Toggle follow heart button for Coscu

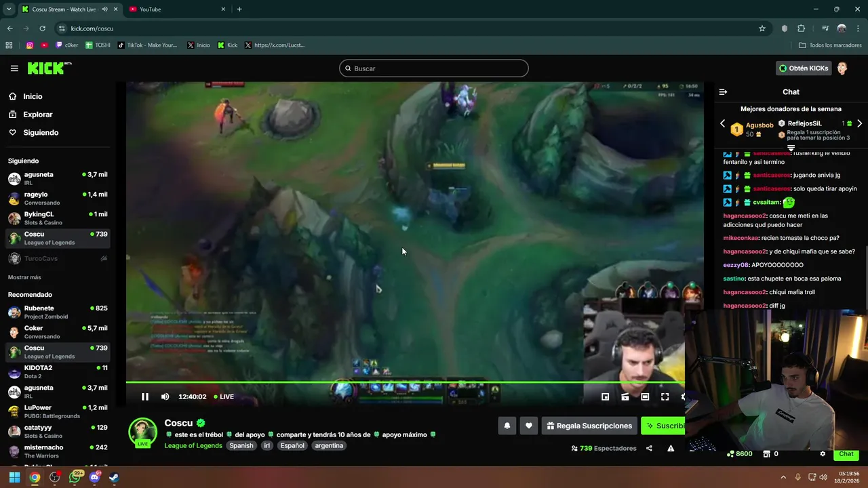(529, 426)
